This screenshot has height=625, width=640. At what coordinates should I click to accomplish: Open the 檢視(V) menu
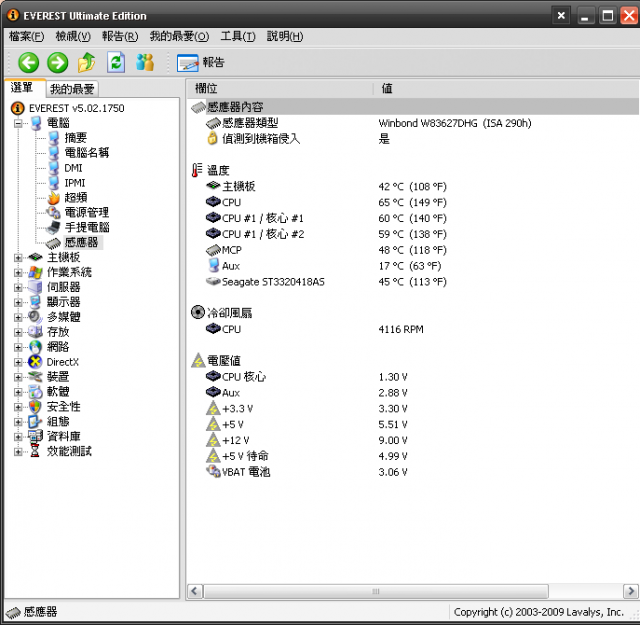73,36
